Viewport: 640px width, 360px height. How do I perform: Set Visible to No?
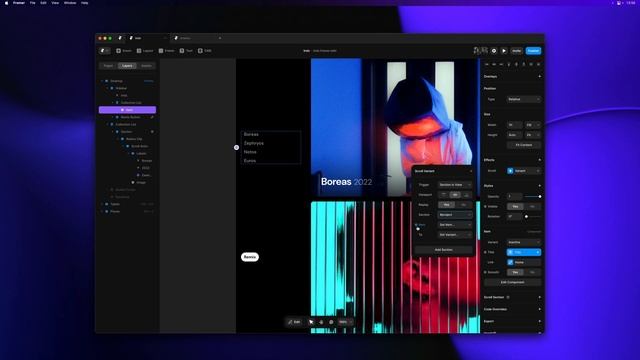[x=532, y=207]
